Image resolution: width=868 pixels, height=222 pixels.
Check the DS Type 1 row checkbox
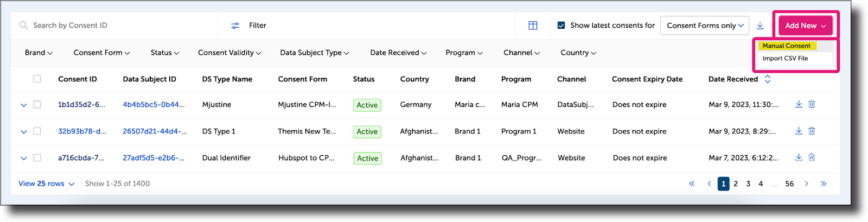[x=37, y=131]
